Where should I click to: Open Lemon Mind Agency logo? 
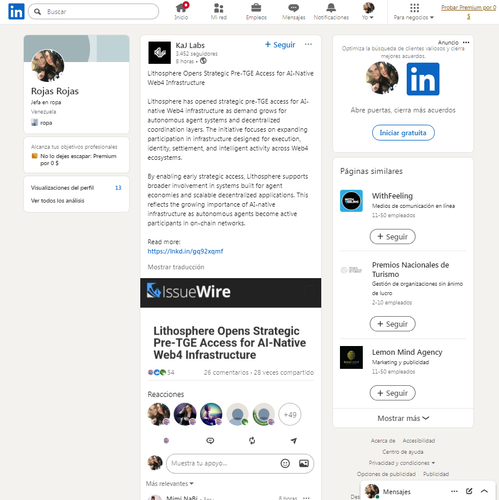[351, 357]
